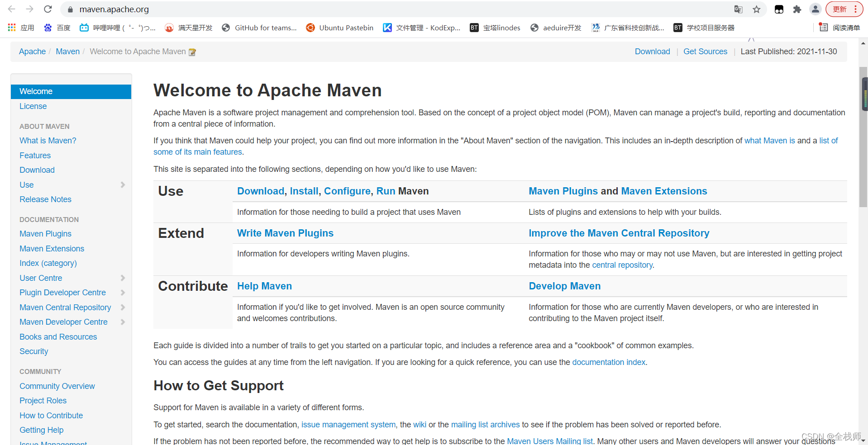The width and height of the screenshot is (868, 445).
Task: Expand the Maven Central Repository submenu arrow
Action: click(x=123, y=308)
